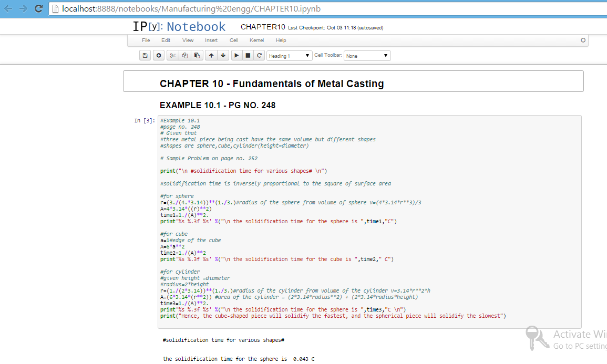
Task: Open the Kernel menu
Action: [x=257, y=40]
